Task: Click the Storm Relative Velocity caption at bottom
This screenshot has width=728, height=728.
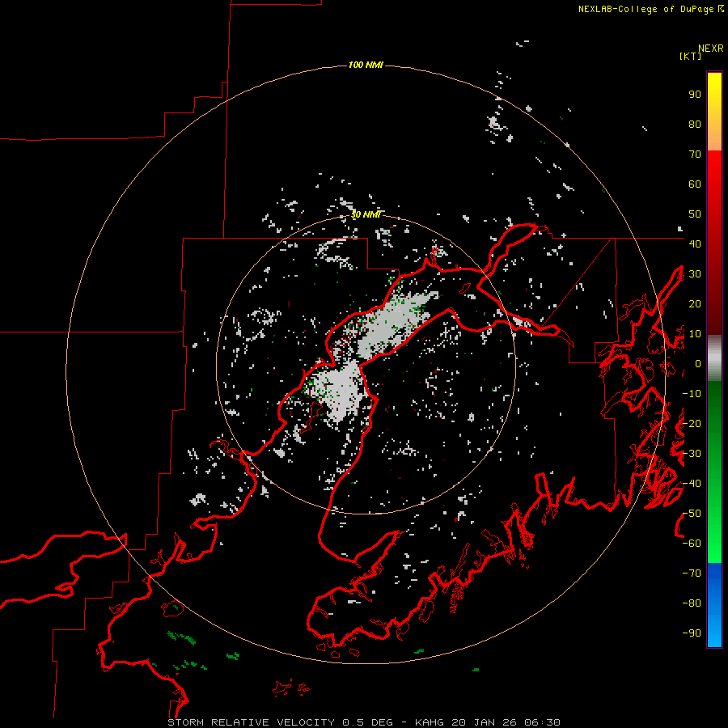Action: (x=364, y=722)
